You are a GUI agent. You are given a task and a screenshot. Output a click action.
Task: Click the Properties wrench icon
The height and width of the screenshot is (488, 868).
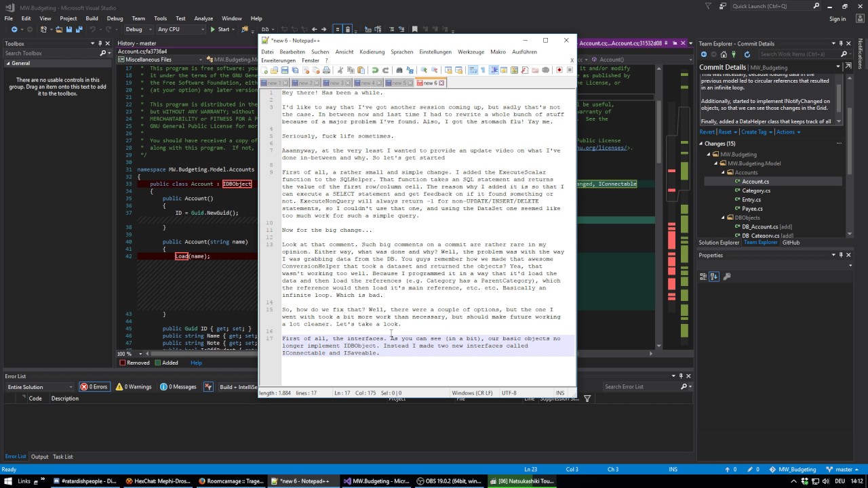[727, 277]
